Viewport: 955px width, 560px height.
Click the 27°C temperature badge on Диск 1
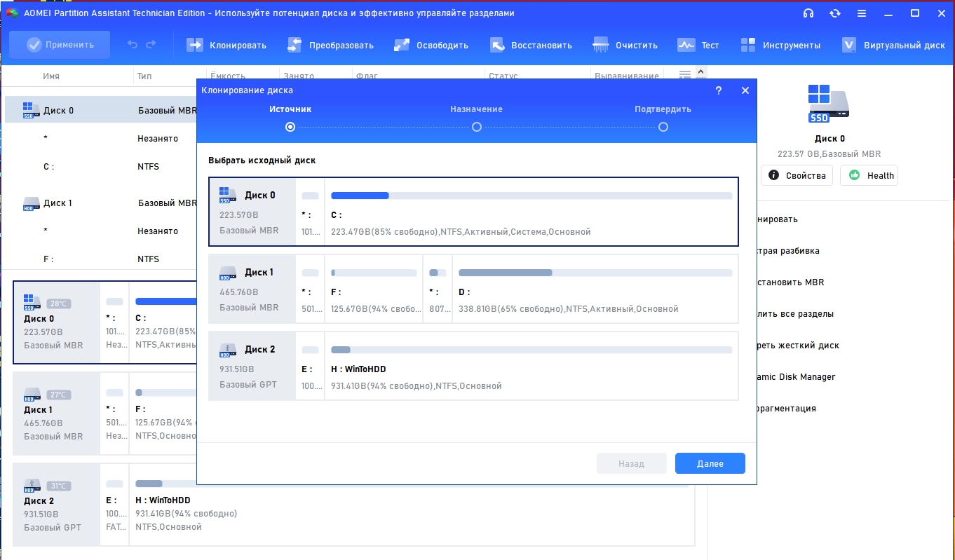click(x=59, y=395)
